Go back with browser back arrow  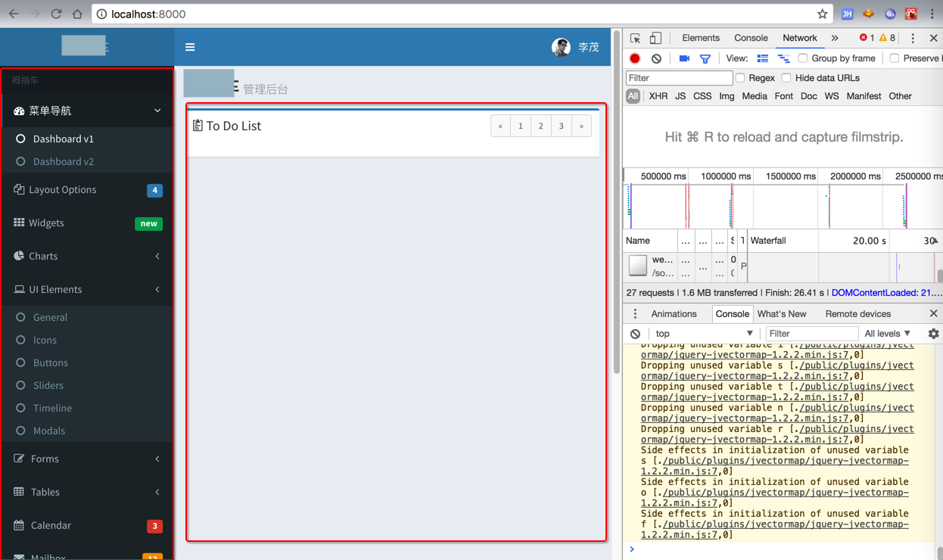pos(14,14)
